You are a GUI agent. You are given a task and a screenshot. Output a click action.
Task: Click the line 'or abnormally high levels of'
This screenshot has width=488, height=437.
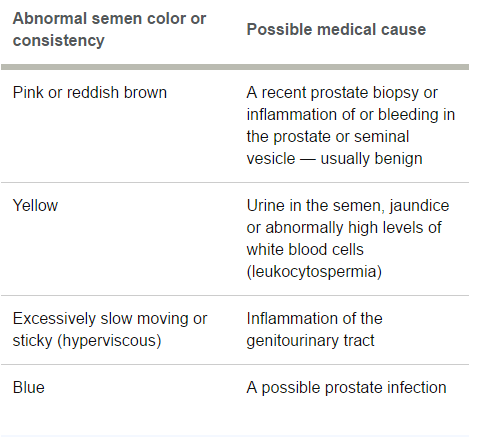[x=344, y=227]
